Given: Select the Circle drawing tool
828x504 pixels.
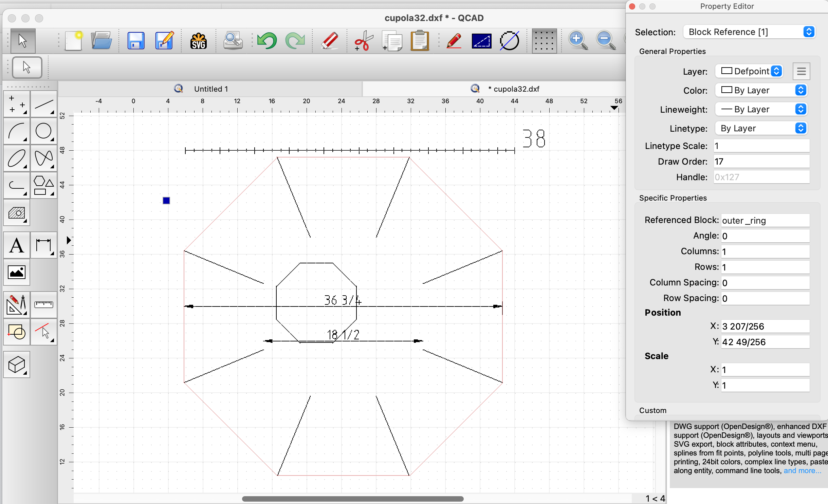Looking at the screenshot, I should tap(44, 131).
